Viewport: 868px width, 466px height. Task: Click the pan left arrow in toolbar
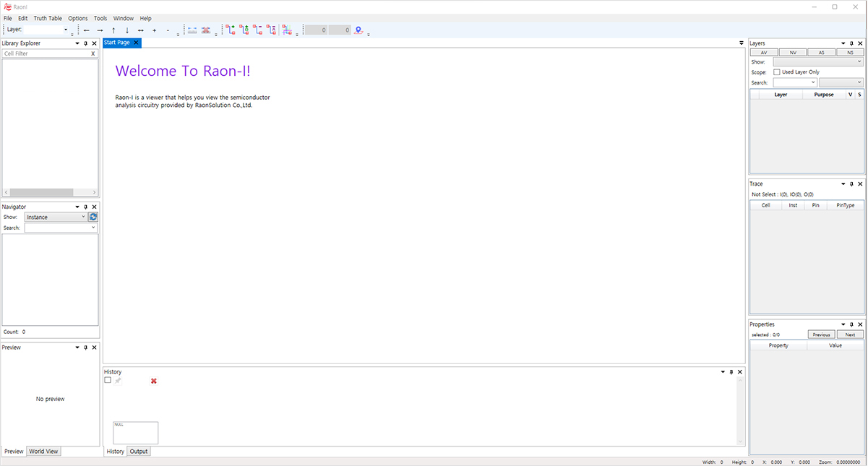tap(87, 30)
